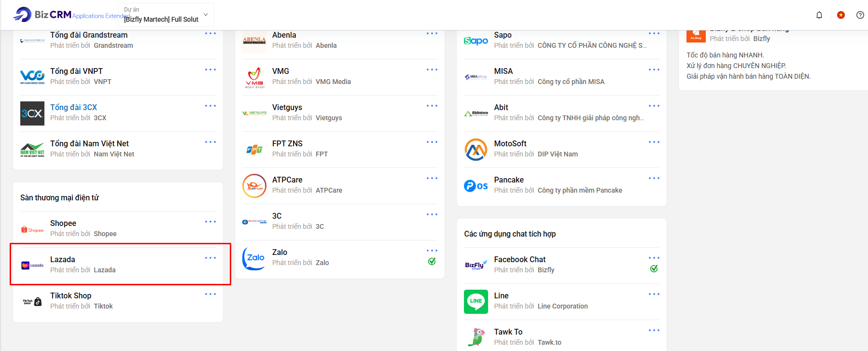Click the Sapo logo icon

tap(476, 41)
